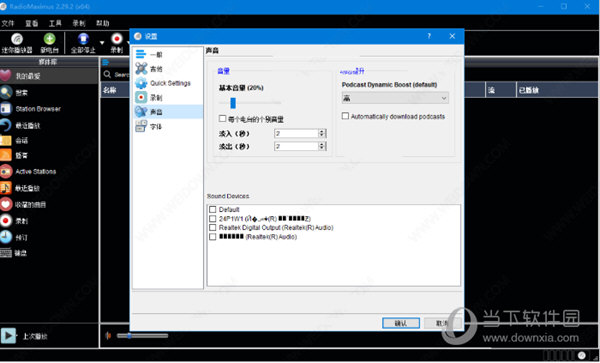Viewport: 600px width, 363px height.
Task: Select the sound category in the settings list
Action: (x=168, y=112)
